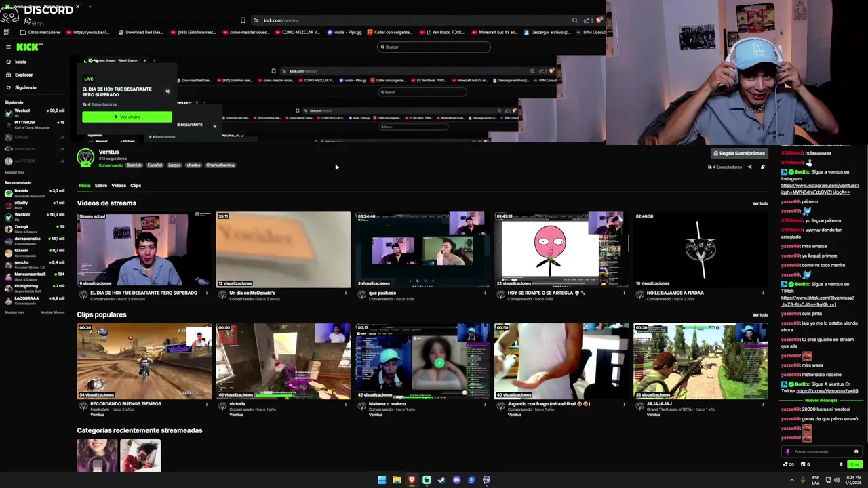The width and height of the screenshot is (868, 488).
Task: Open options menu for JAJAJAJAJ clip
Action: tap(763, 405)
